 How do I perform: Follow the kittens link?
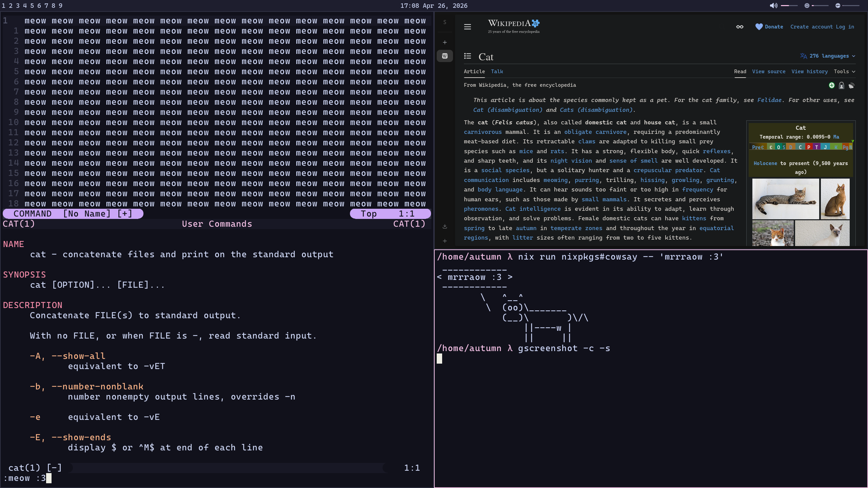coord(694,218)
